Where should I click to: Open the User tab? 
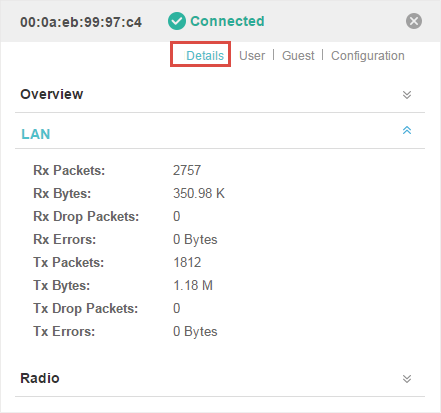tap(252, 56)
